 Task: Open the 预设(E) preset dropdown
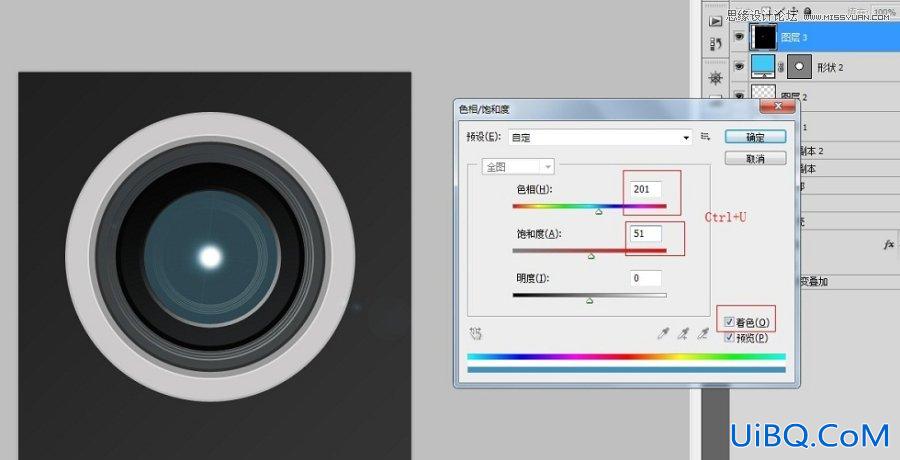click(x=600, y=138)
